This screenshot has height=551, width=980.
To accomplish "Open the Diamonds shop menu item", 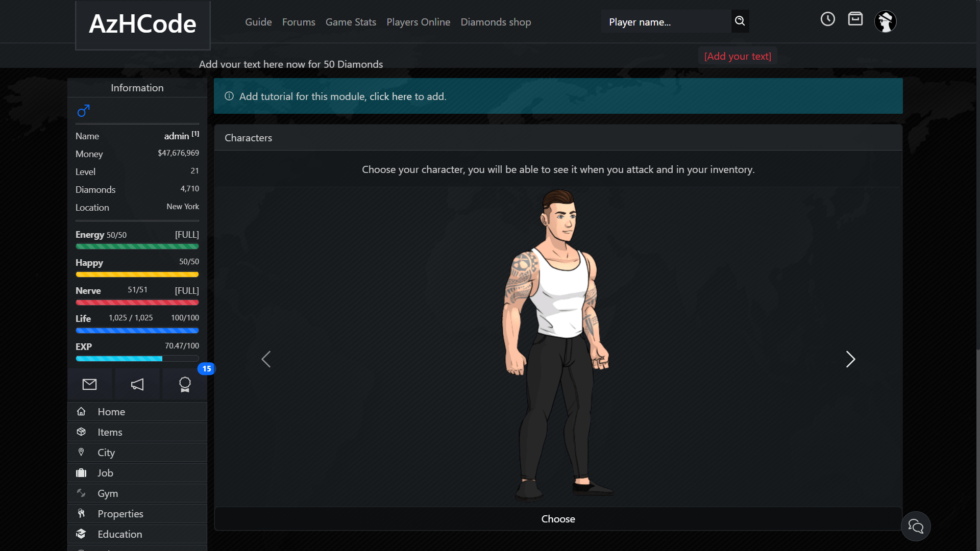I will (496, 22).
